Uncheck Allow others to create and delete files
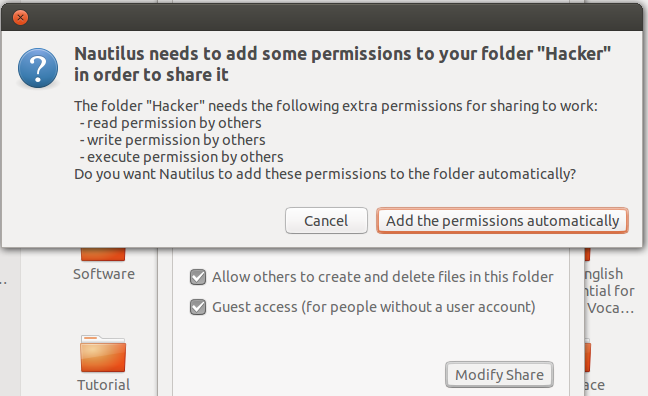 pos(198,277)
